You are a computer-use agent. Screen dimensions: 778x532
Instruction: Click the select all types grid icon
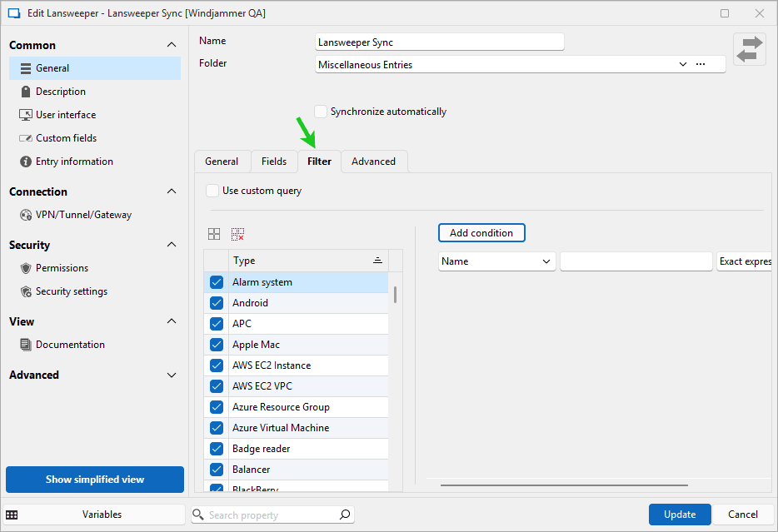214,235
